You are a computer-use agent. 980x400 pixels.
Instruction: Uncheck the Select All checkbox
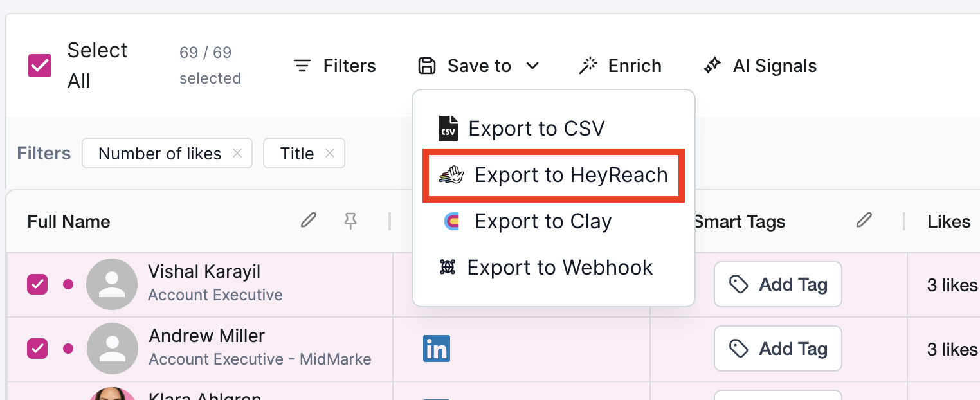(x=40, y=66)
